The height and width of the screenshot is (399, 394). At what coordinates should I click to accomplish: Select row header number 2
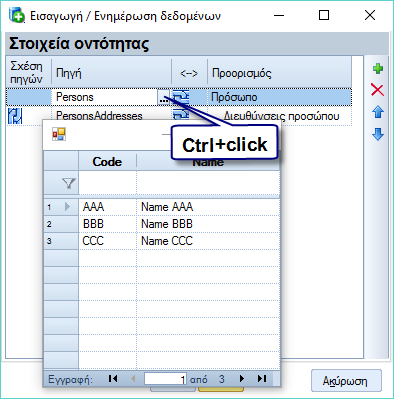click(x=61, y=224)
